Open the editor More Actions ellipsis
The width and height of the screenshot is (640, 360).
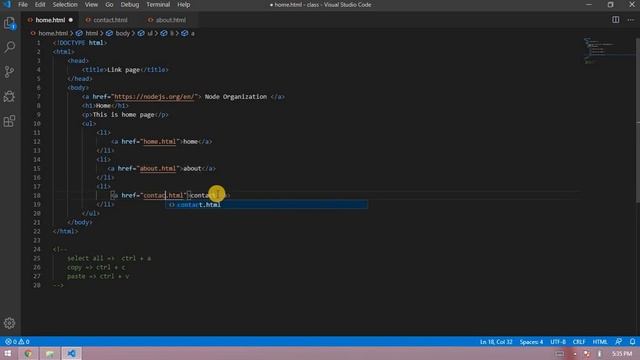point(631,20)
